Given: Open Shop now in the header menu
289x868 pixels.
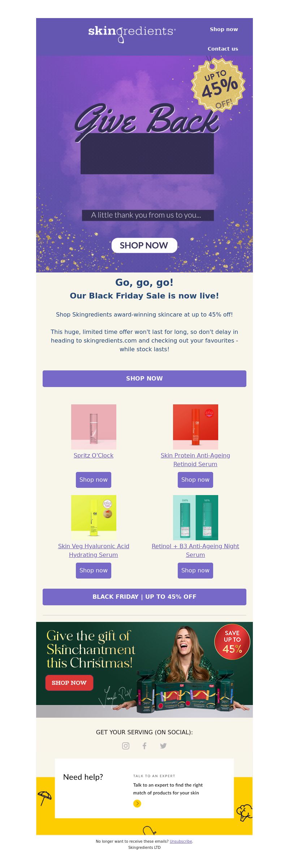Looking at the screenshot, I should coord(224,29).
